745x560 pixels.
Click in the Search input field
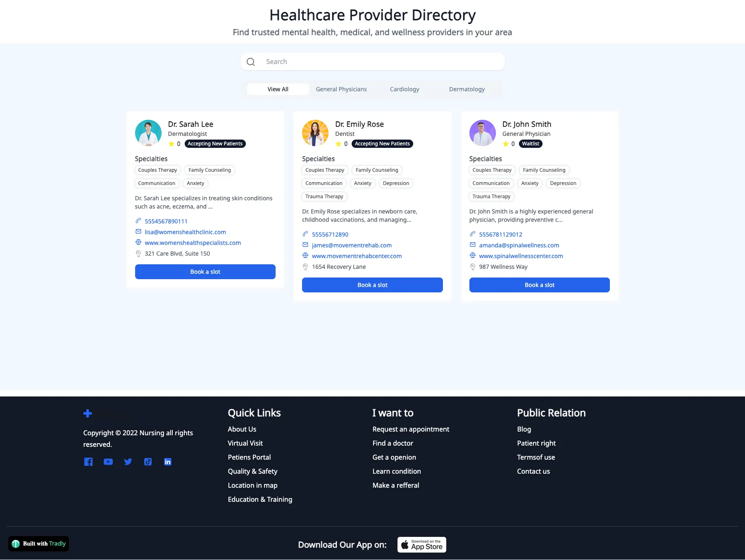380,62
